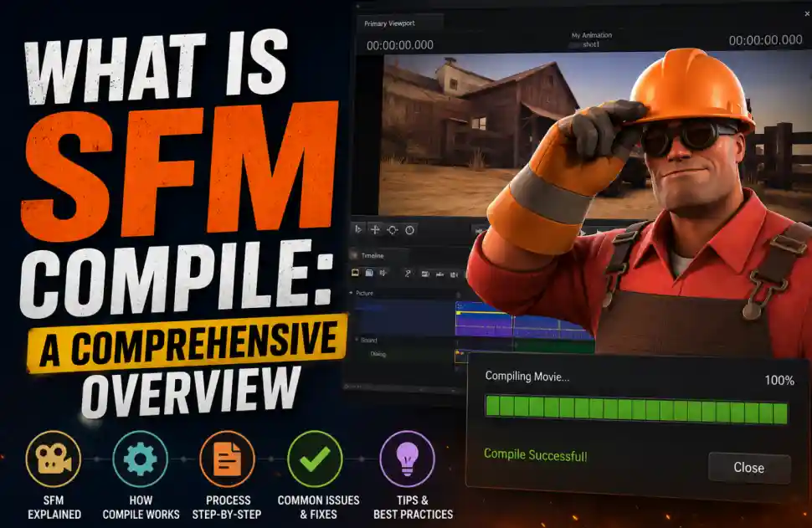812x528 pixels.
Task: Click the Common Issues & Fixes checkmark icon
Action: (315, 459)
